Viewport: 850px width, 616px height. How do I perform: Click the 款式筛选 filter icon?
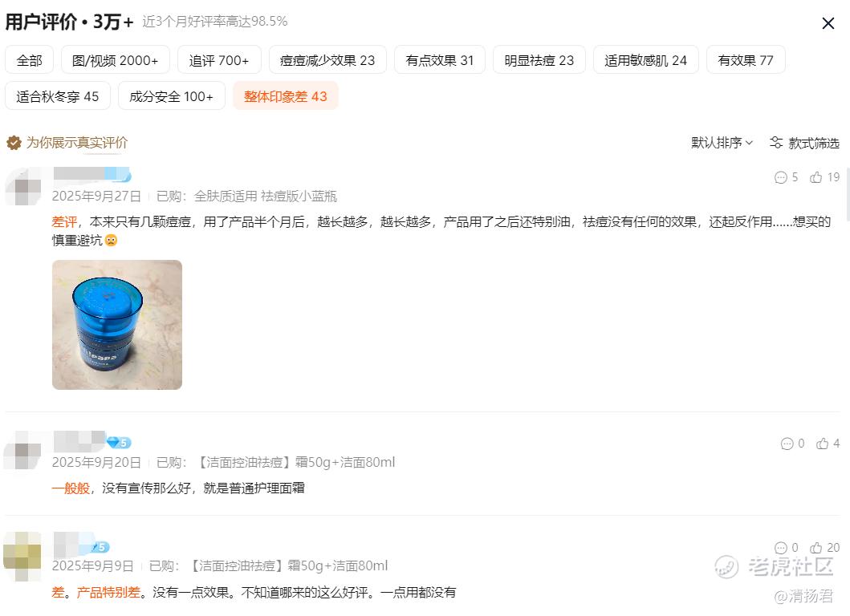[776, 143]
